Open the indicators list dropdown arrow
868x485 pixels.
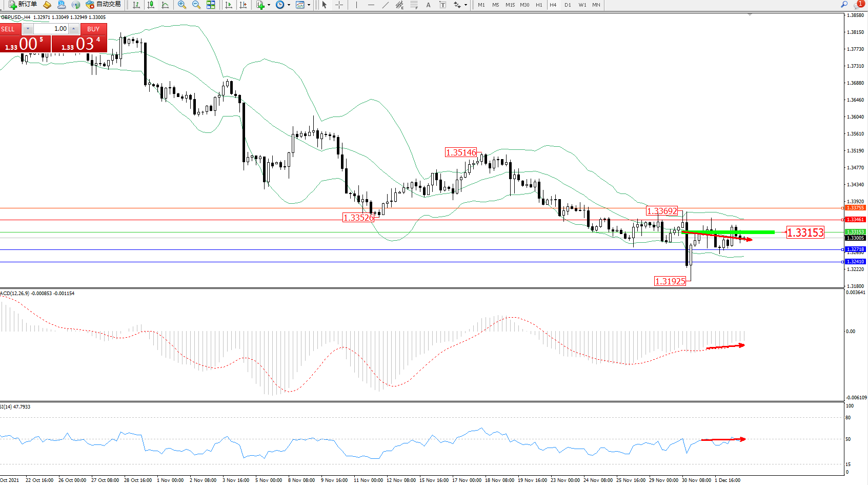(269, 5)
